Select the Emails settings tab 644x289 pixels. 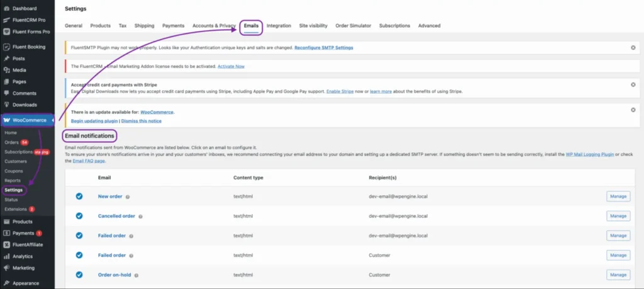click(251, 25)
